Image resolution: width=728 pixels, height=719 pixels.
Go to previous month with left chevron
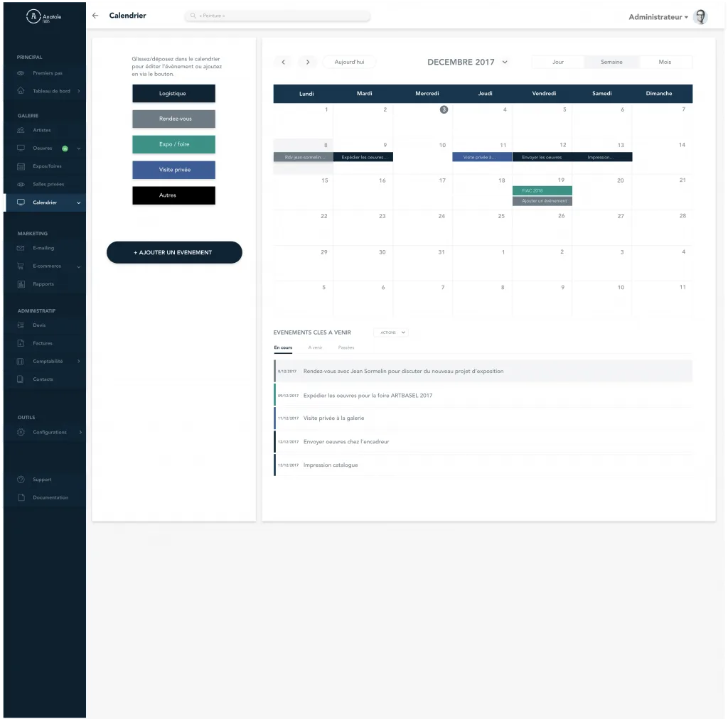point(283,62)
